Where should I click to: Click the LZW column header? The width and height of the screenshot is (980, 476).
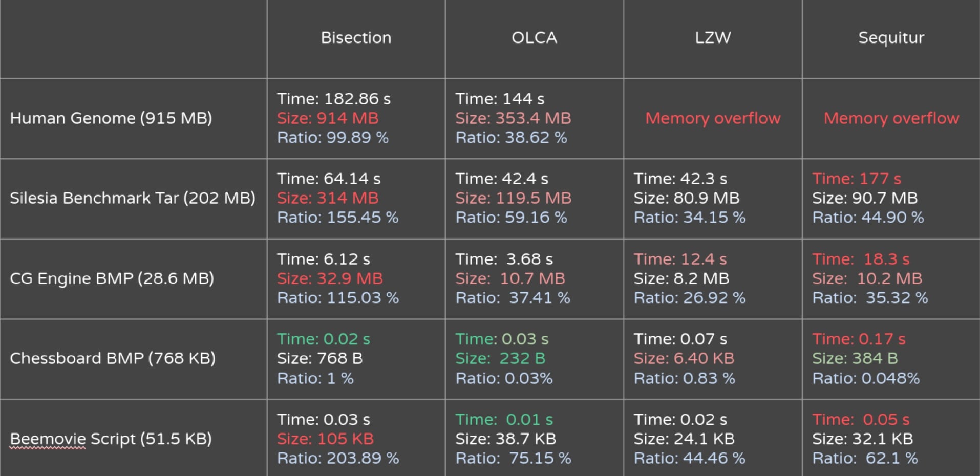pyautogui.click(x=713, y=38)
